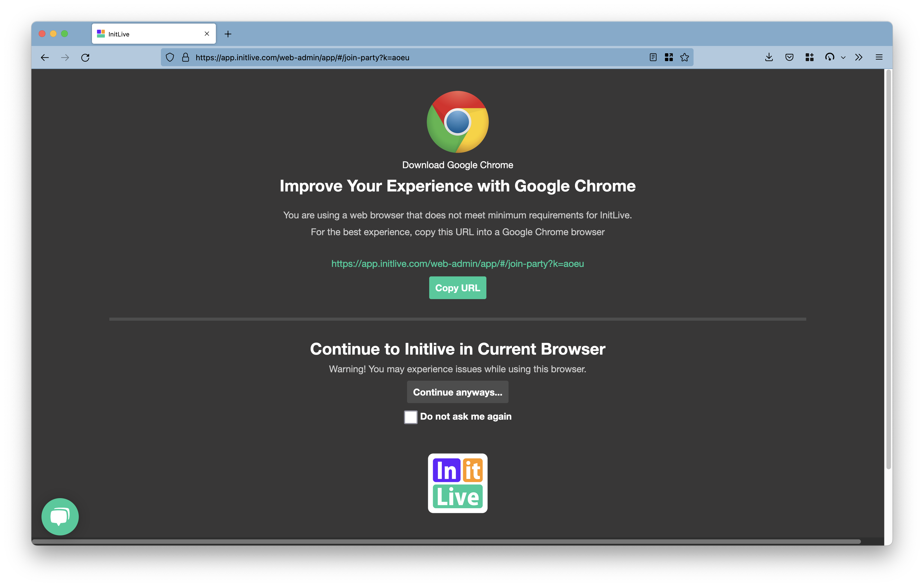Open the tracking protection shield icon
The image size is (924, 587).
(170, 57)
